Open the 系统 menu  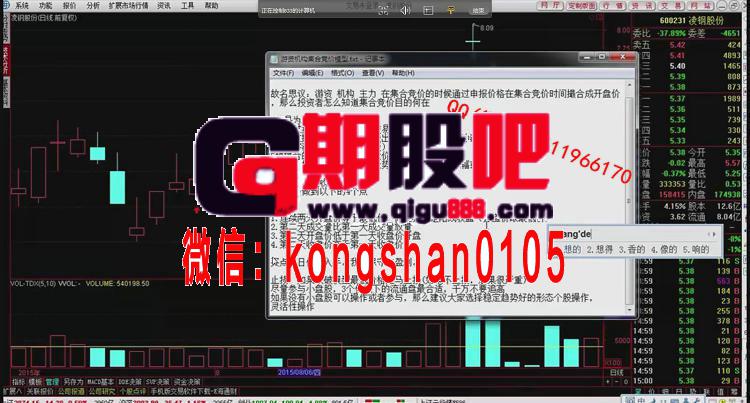(x=22, y=6)
